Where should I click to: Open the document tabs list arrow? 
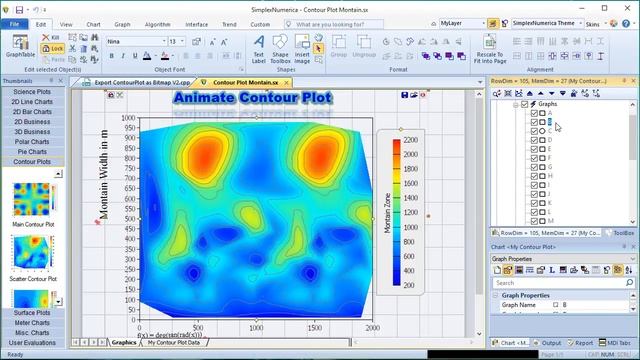coord(480,82)
